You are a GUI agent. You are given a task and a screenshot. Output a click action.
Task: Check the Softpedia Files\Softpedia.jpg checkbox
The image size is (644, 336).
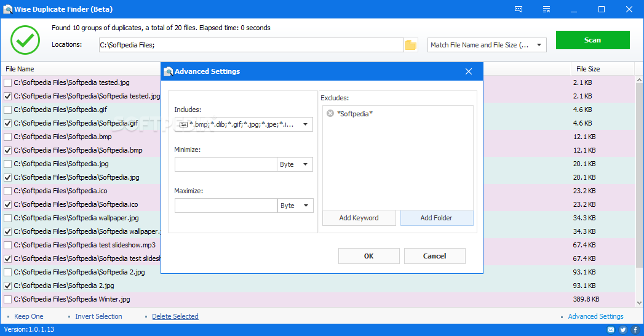(7, 164)
